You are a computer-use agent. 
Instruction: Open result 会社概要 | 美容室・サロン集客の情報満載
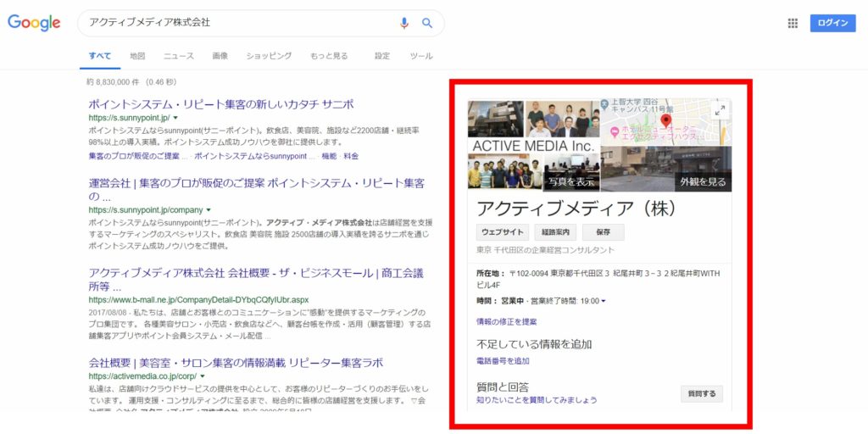pos(236,363)
